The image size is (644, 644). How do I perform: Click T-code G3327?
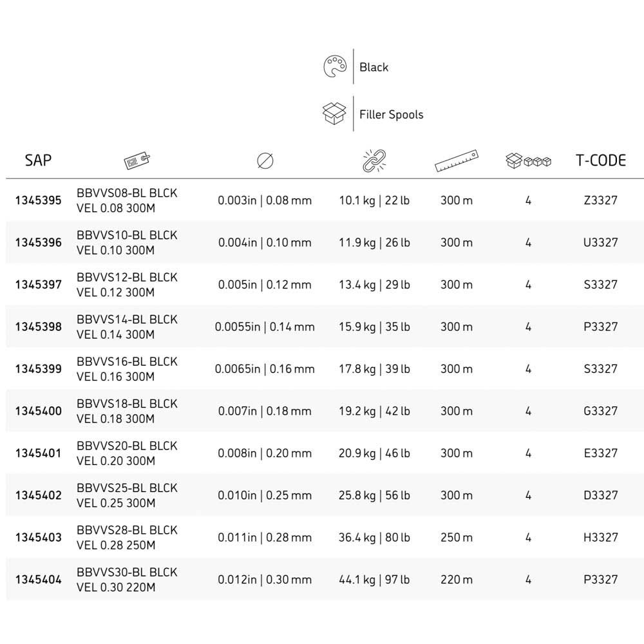click(x=601, y=411)
